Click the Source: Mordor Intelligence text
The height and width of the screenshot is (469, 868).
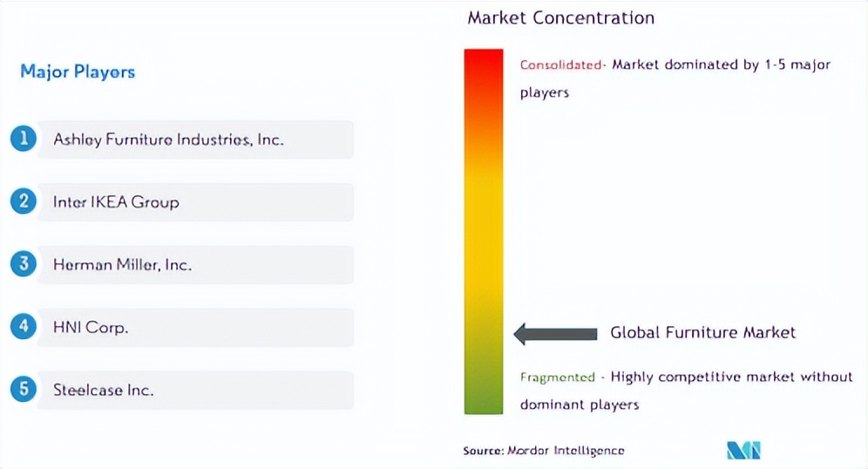(x=543, y=451)
